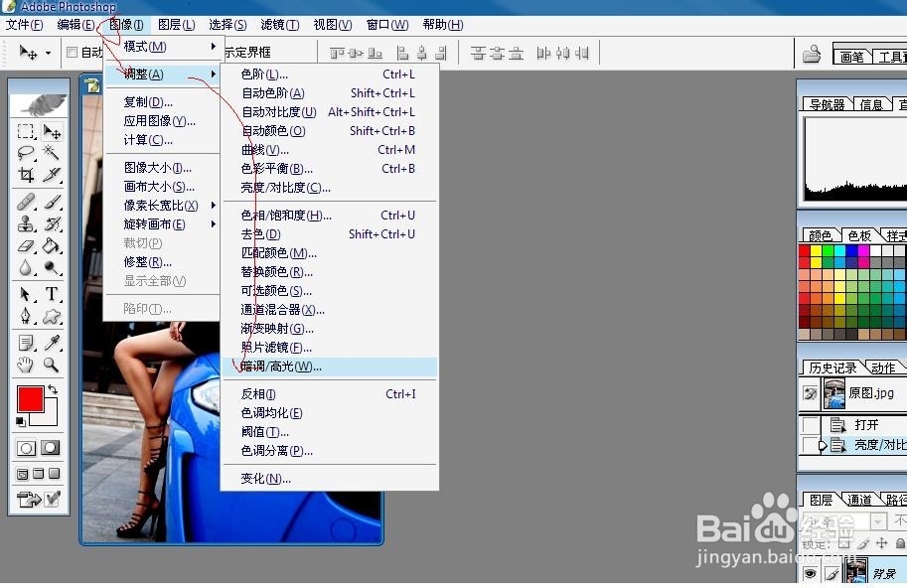The height and width of the screenshot is (588, 907).
Task: Click the 画笔 palette button top right
Action: coord(852,56)
